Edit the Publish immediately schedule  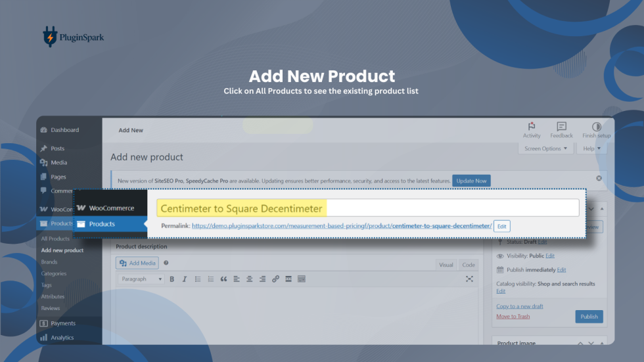point(561,269)
